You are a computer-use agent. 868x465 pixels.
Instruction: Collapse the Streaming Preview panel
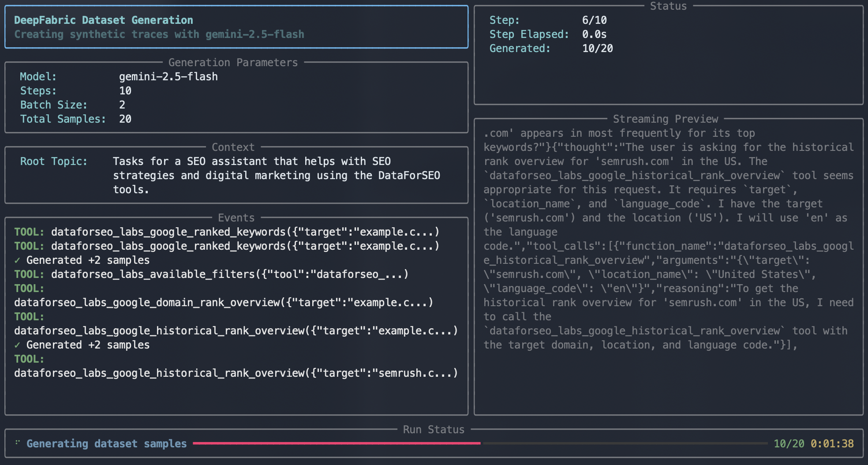pos(666,118)
